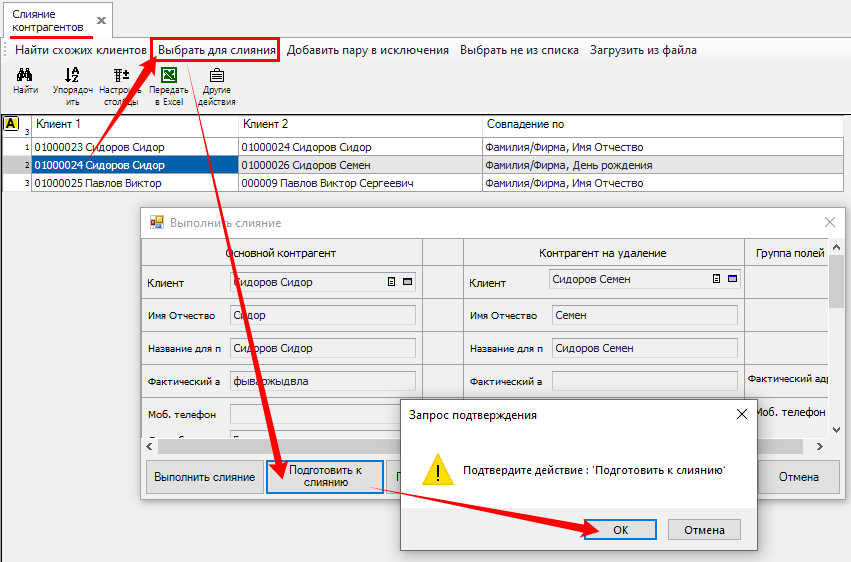Screen dimensions: 851x562
Task: Click list icon in Сидоров Сидор client field
Action: point(392,282)
